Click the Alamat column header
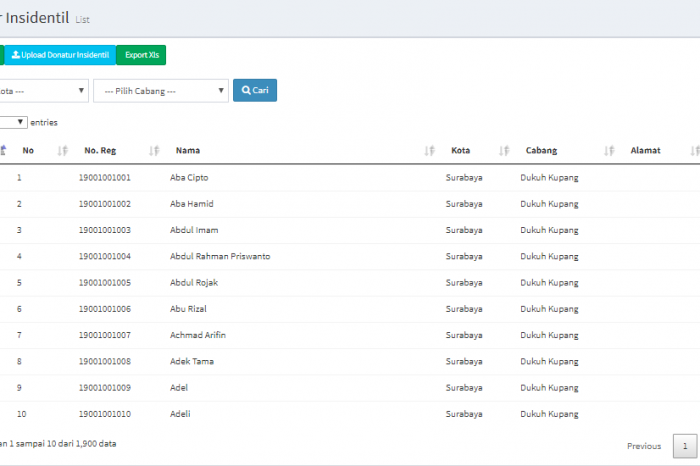 pyautogui.click(x=645, y=150)
